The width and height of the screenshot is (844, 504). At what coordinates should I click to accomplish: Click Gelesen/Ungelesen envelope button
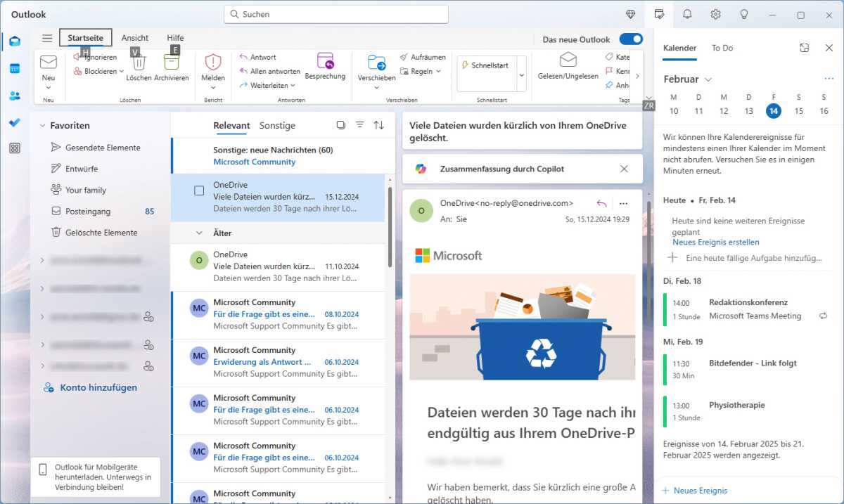coord(568,66)
